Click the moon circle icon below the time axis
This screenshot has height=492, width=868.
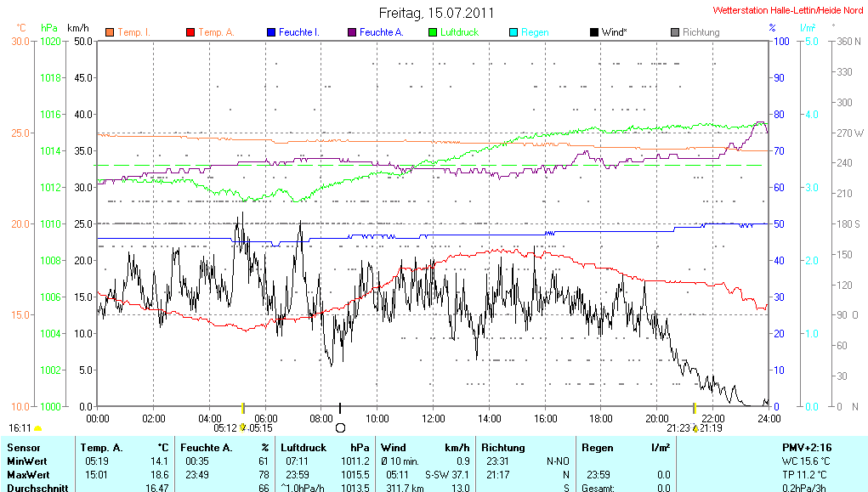(341, 428)
